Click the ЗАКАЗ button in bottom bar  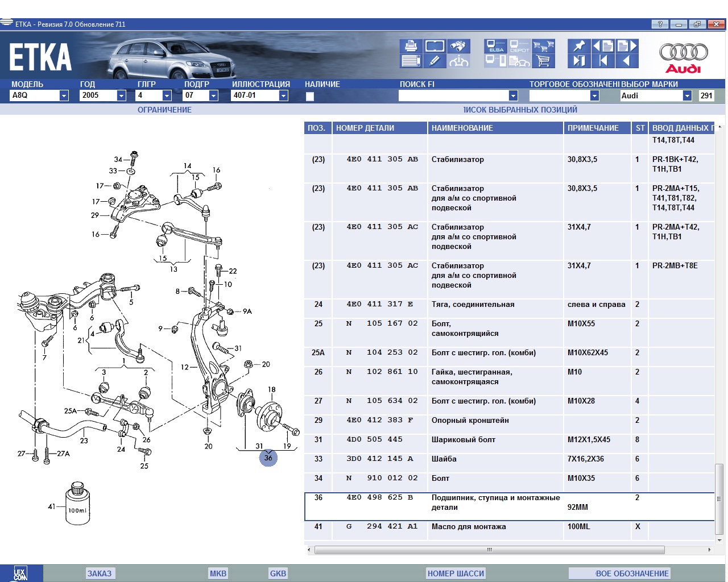point(100,573)
